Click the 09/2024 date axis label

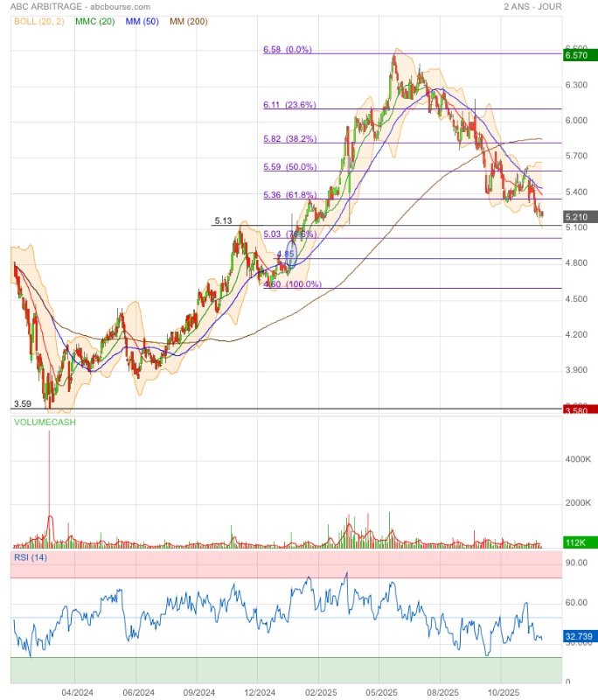[198, 692]
